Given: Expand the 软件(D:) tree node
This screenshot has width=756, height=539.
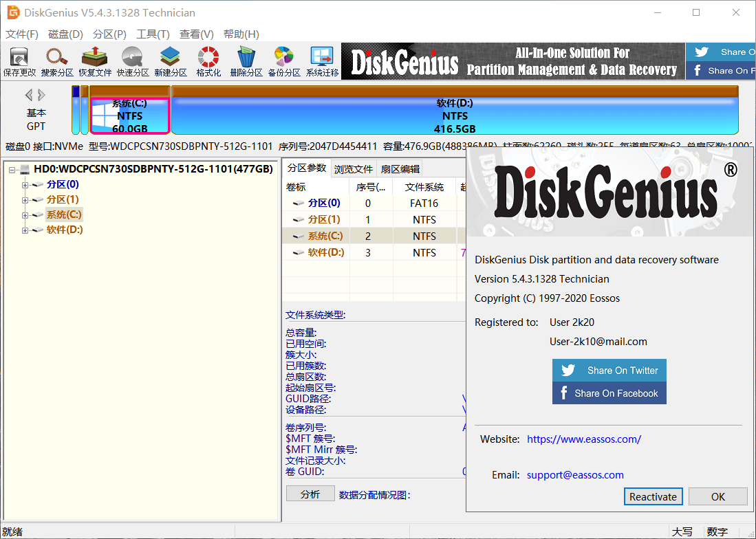Looking at the screenshot, I should coord(24,229).
